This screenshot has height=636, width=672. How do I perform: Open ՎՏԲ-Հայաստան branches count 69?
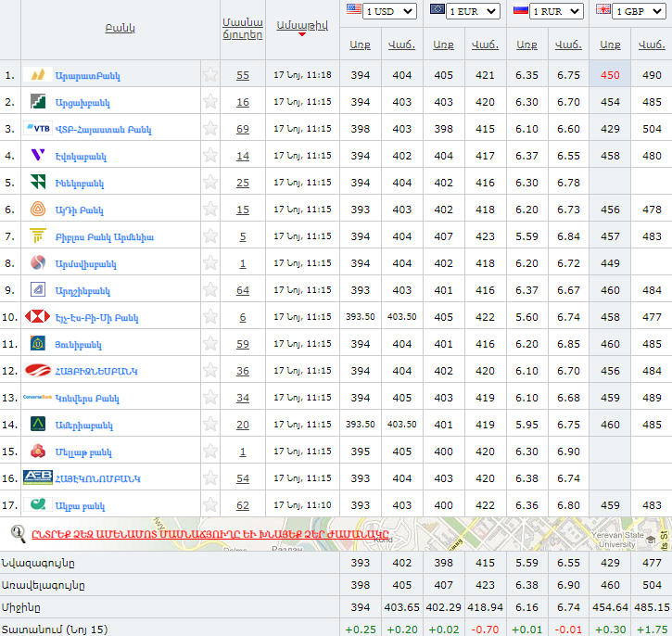pos(243,129)
